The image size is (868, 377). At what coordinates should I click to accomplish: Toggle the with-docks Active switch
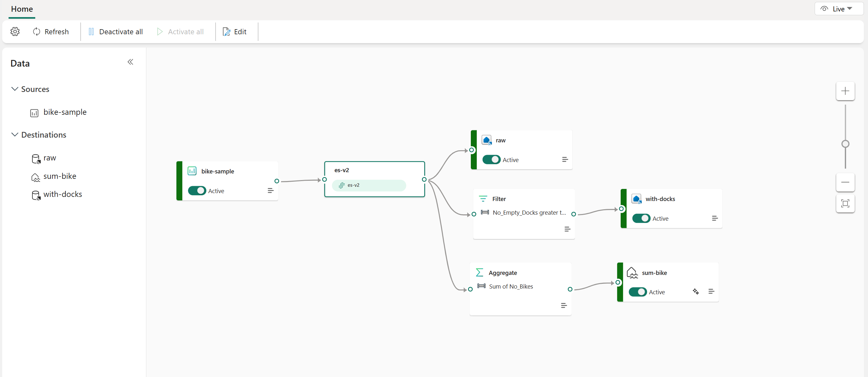640,218
